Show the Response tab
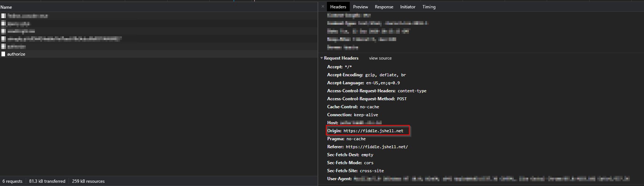644x186 pixels. click(x=384, y=7)
